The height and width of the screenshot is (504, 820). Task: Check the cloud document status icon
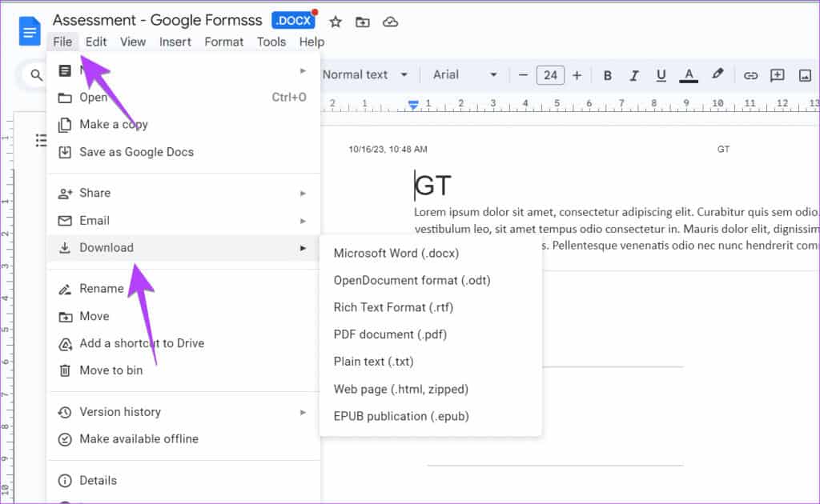[x=390, y=22]
